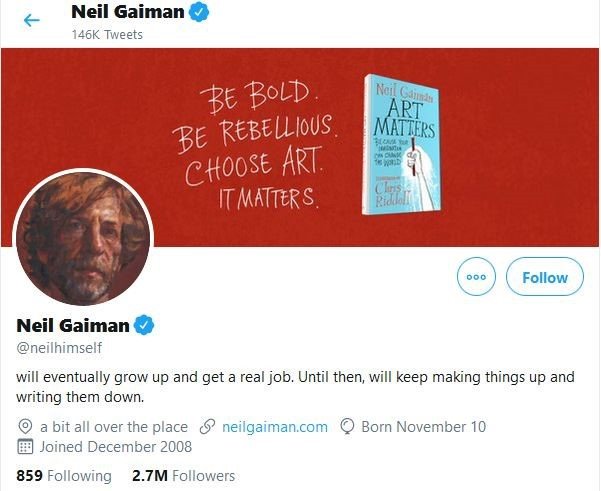601x491 pixels.
Task: Open Neil Gaiman's profile picture
Action: (83, 237)
